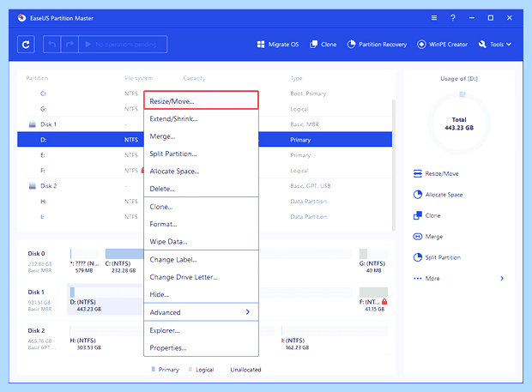The width and height of the screenshot is (532, 392).
Task: Click H: (NTFS) 303.53 GB block in disk map
Action: (x=106, y=338)
